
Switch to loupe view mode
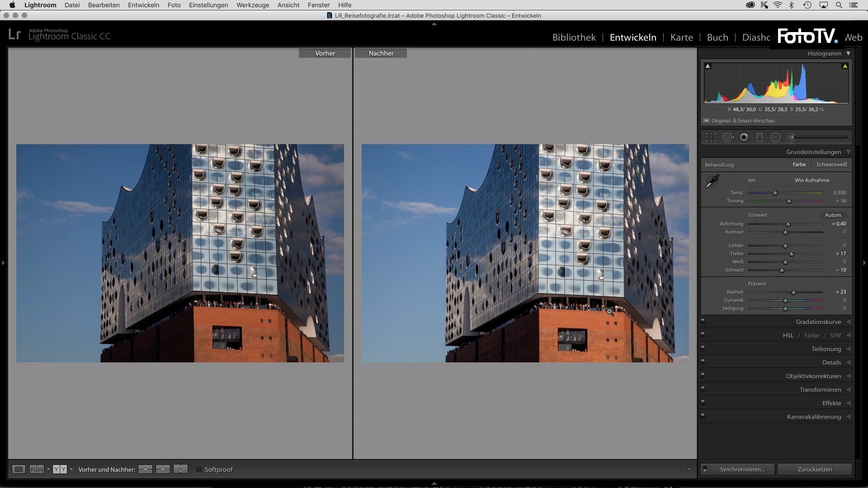[x=19, y=469]
